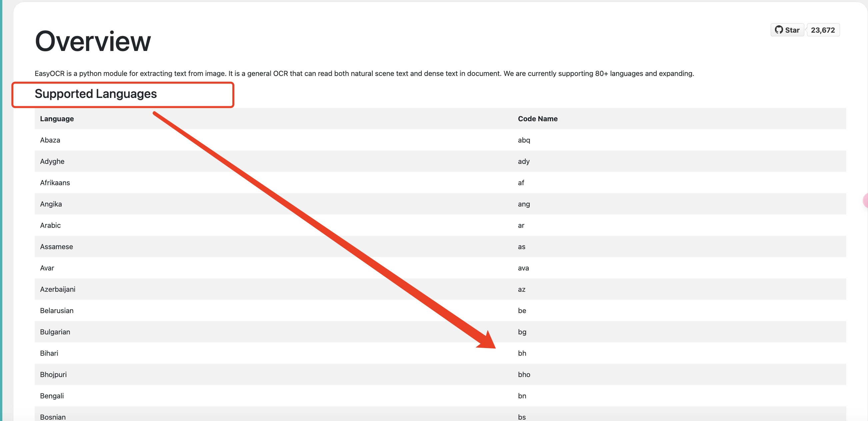
Task: Click the bh code for Bihari
Action: coord(522,353)
